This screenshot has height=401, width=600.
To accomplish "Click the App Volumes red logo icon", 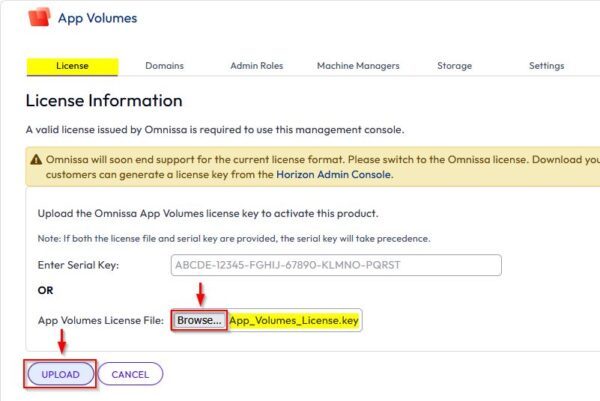I will pyautogui.click(x=39, y=17).
